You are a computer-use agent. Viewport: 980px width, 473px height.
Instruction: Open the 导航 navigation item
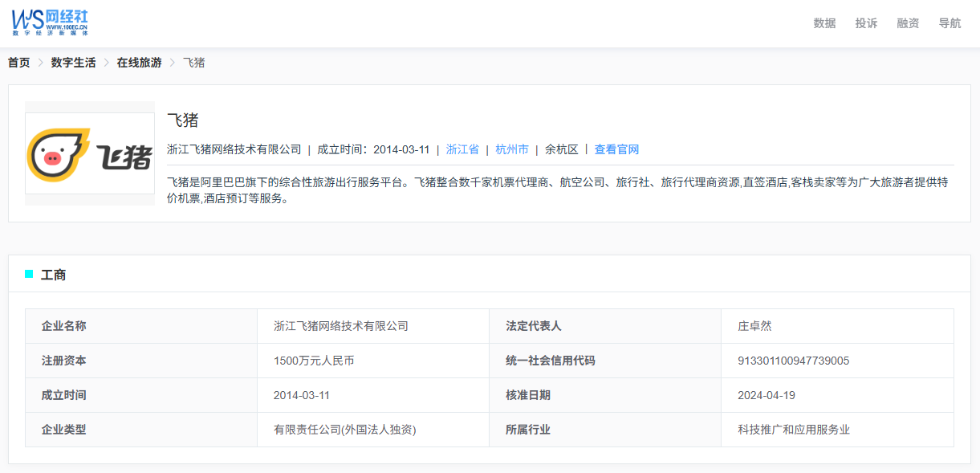(x=950, y=23)
